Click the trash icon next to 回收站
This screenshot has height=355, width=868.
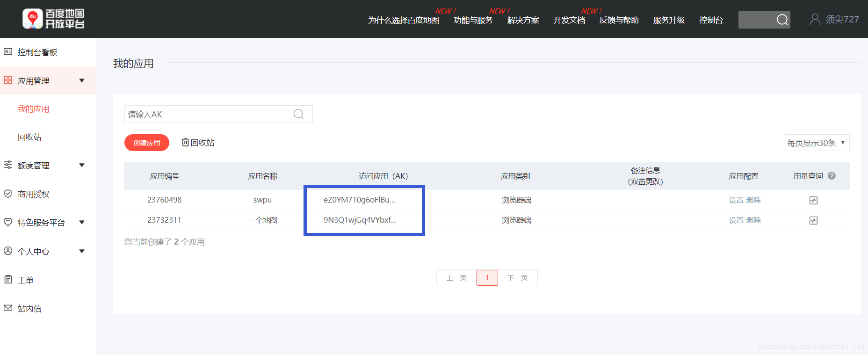pyautogui.click(x=185, y=142)
